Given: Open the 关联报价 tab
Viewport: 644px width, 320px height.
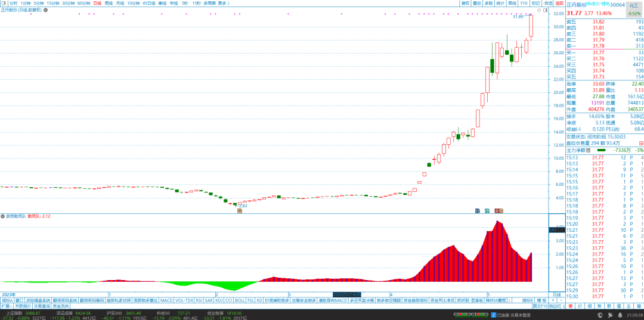Looking at the screenshot, I should [23, 306].
